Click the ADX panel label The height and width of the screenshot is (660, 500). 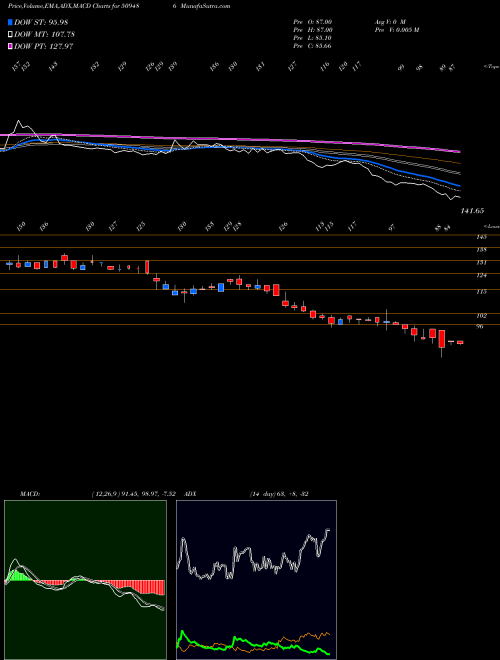[x=191, y=493]
